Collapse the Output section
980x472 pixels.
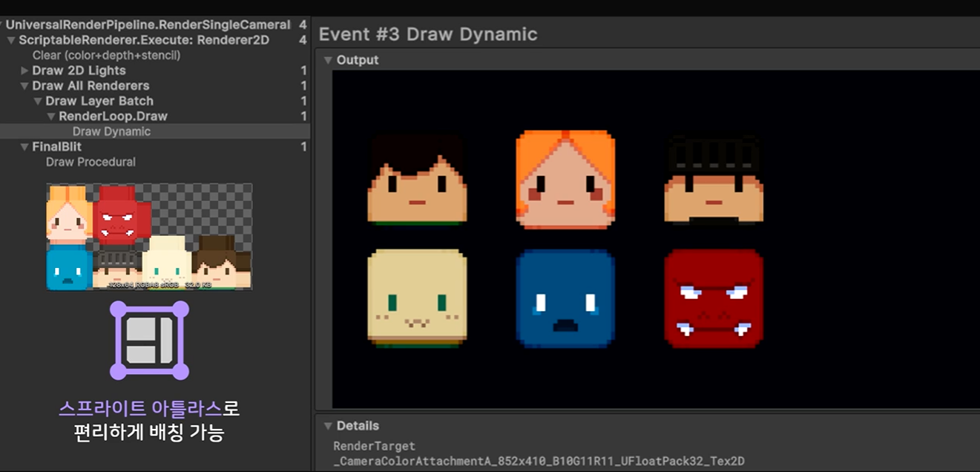(328, 60)
